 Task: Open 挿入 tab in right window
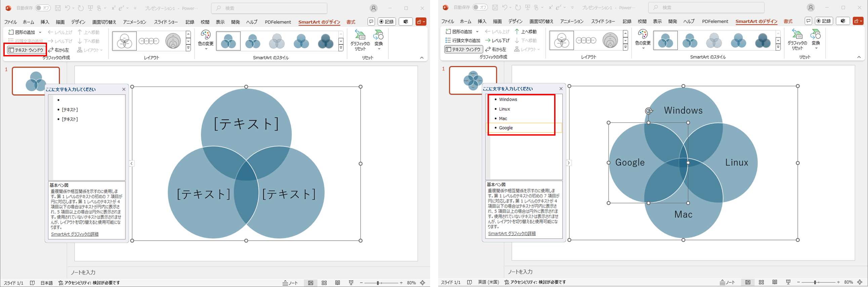482,21
